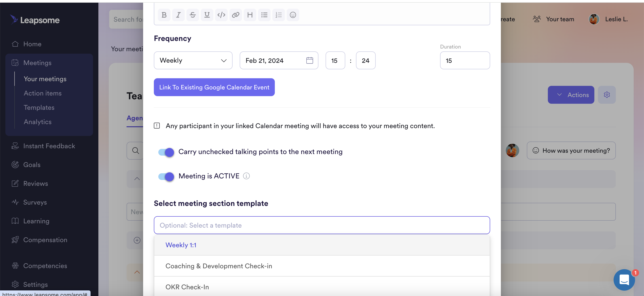Image resolution: width=644 pixels, height=296 pixels.
Task: Open meeting settings gear button
Action: click(607, 95)
